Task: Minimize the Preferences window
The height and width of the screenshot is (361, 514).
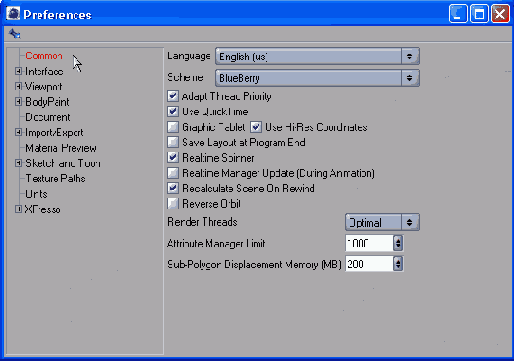Action: (458, 14)
